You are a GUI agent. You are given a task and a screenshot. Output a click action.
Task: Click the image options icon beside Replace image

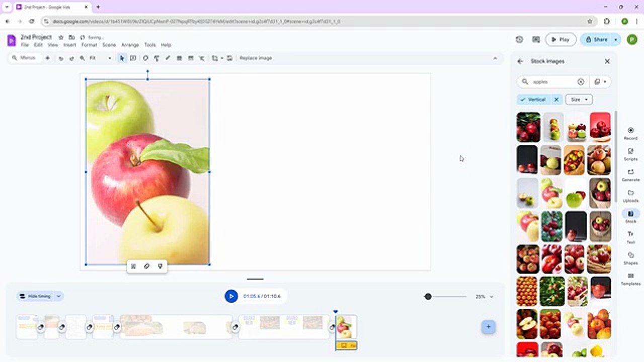pos(229,58)
